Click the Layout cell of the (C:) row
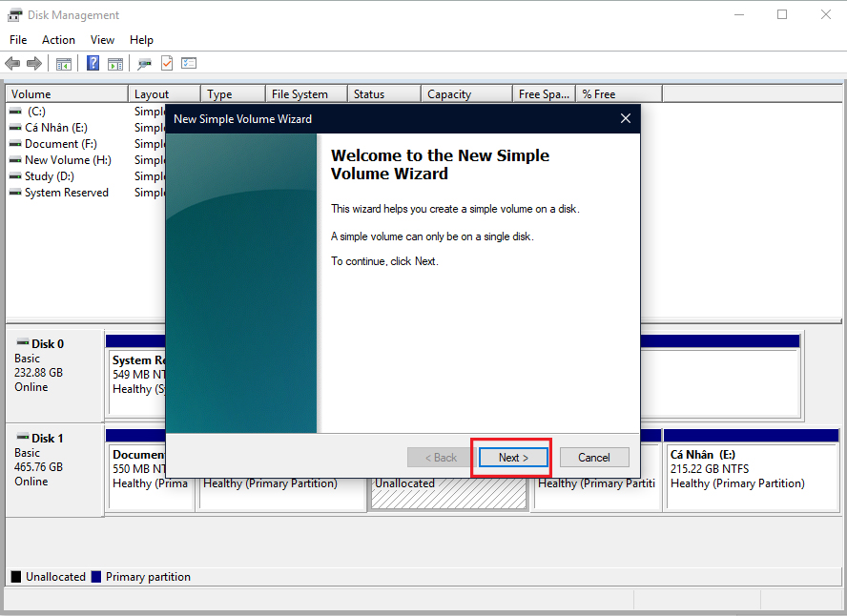The width and height of the screenshot is (847, 616). pyautogui.click(x=150, y=112)
